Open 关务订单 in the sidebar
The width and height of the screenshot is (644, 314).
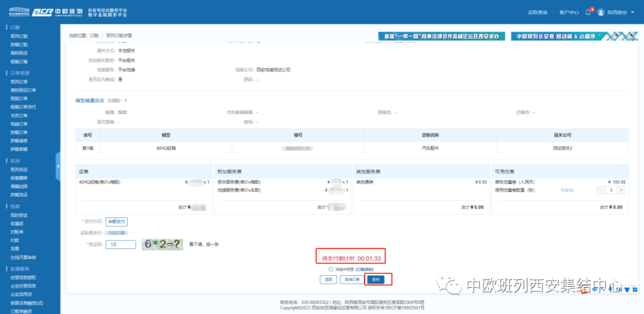coord(19,116)
